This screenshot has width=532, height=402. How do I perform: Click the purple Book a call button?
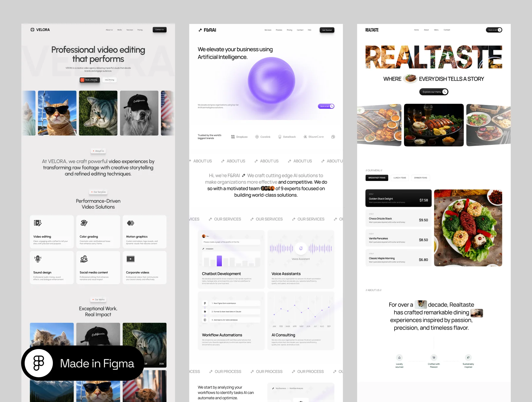coord(326,106)
